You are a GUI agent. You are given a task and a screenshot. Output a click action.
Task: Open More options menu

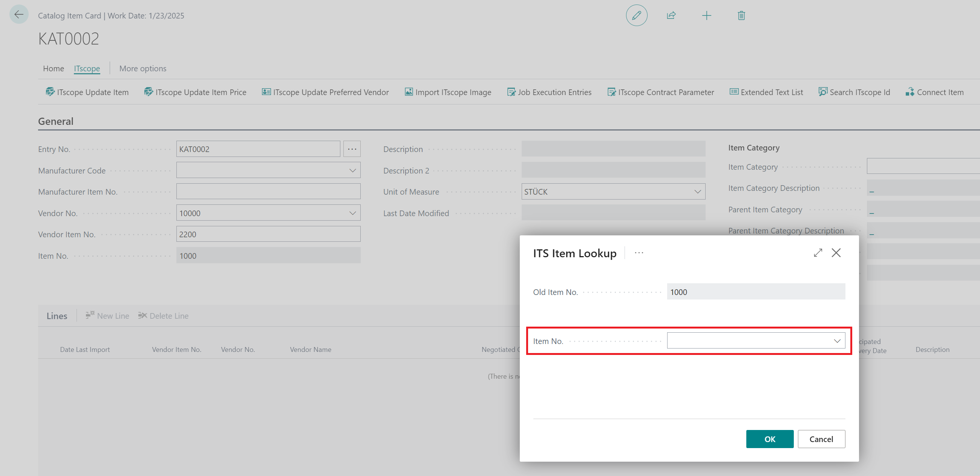[142, 69]
